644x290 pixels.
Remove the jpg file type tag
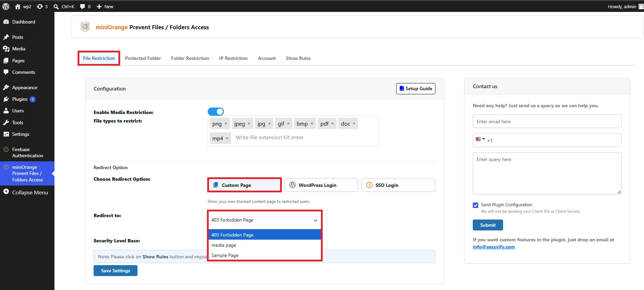[x=269, y=124]
